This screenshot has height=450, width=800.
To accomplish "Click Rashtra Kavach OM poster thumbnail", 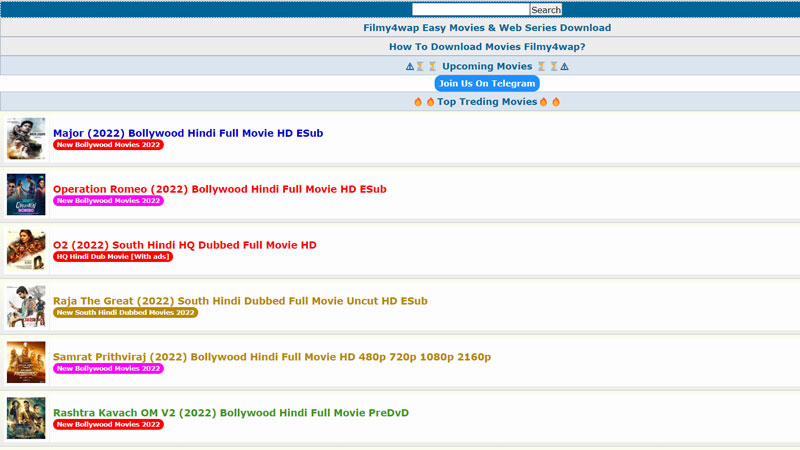I will [x=26, y=418].
